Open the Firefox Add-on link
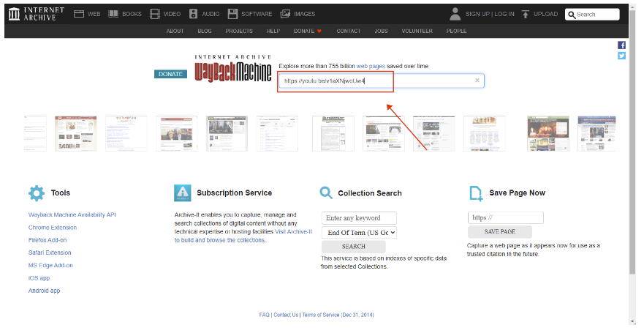 click(x=48, y=240)
